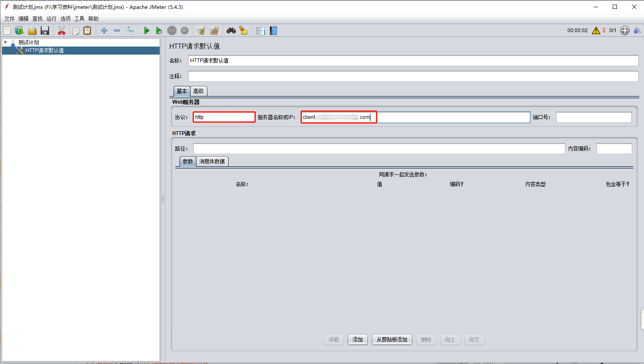Open a test plan with the folder icon
The width and height of the screenshot is (644, 364).
click(x=32, y=30)
